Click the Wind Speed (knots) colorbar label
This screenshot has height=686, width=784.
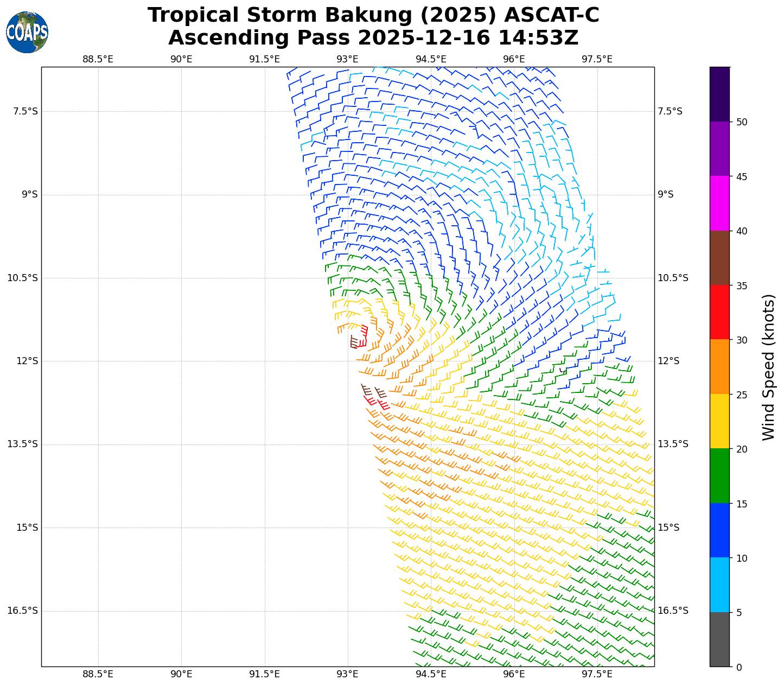click(x=768, y=367)
